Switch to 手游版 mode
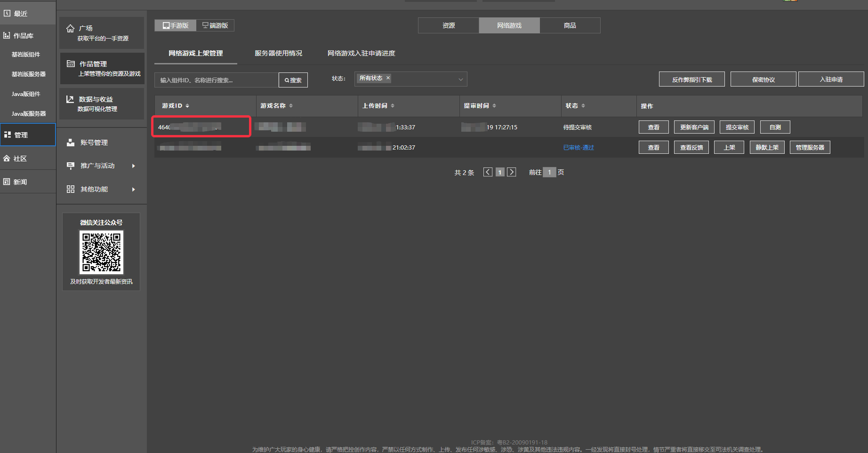868x453 pixels. coord(176,25)
